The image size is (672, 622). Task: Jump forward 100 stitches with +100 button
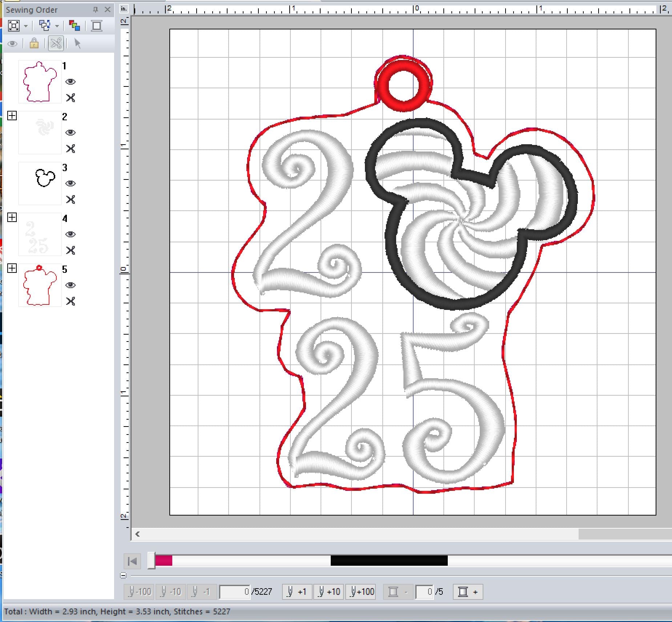(360, 592)
